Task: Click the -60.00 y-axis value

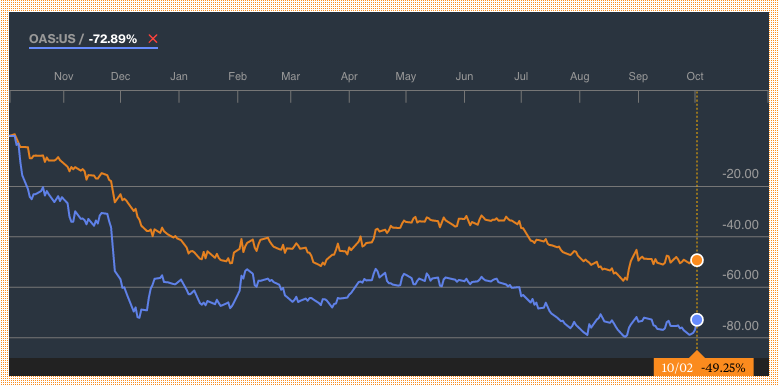Action: tap(741, 275)
